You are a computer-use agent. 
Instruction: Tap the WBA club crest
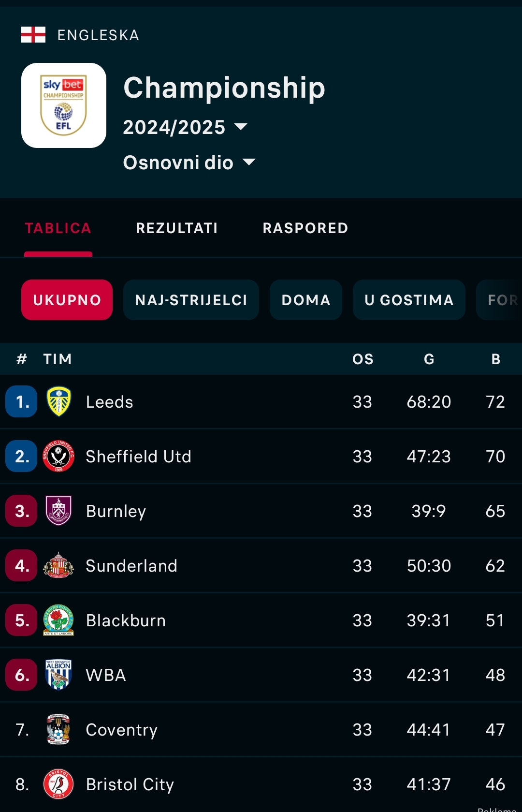coord(58,675)
